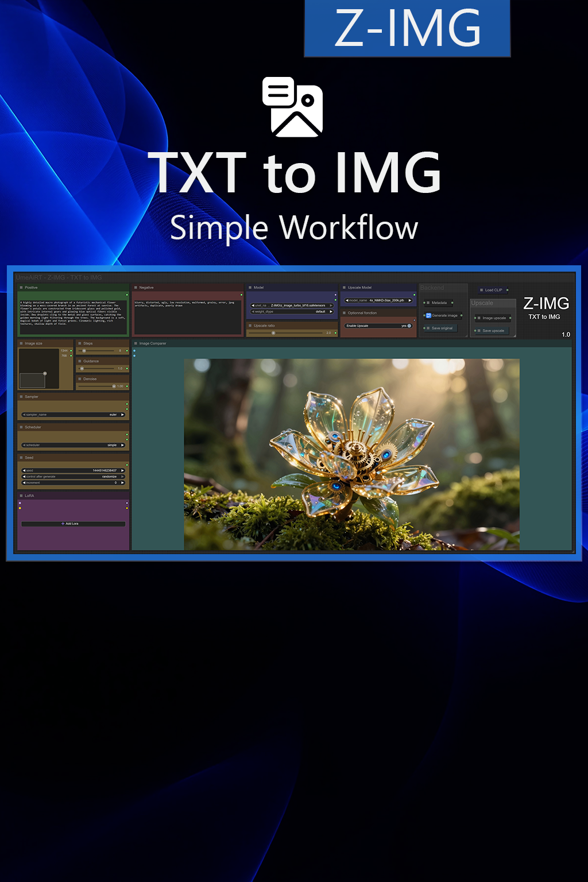
Task: Collapse the Negative prompt node via its title dot
Action: pos(136,288)
